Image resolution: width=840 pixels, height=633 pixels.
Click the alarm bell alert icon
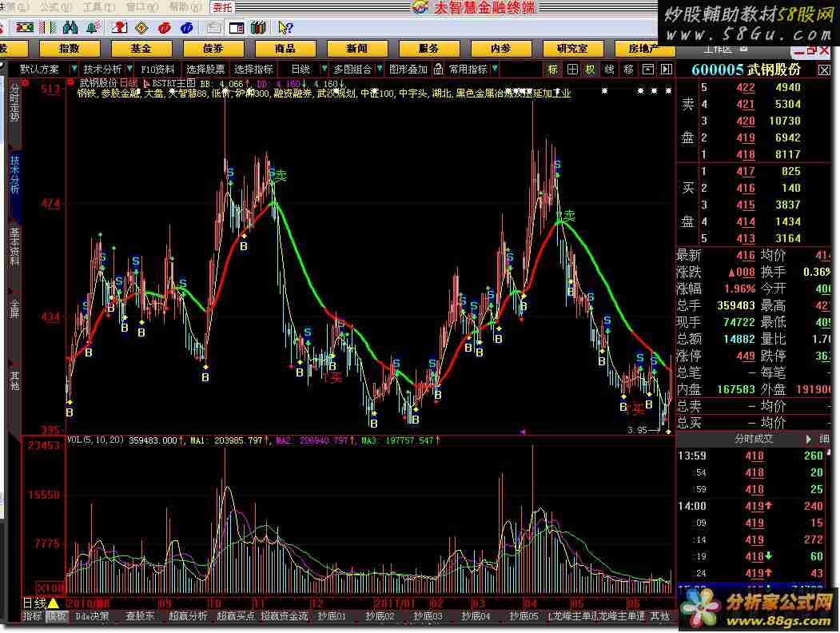(x=94, y=27)
